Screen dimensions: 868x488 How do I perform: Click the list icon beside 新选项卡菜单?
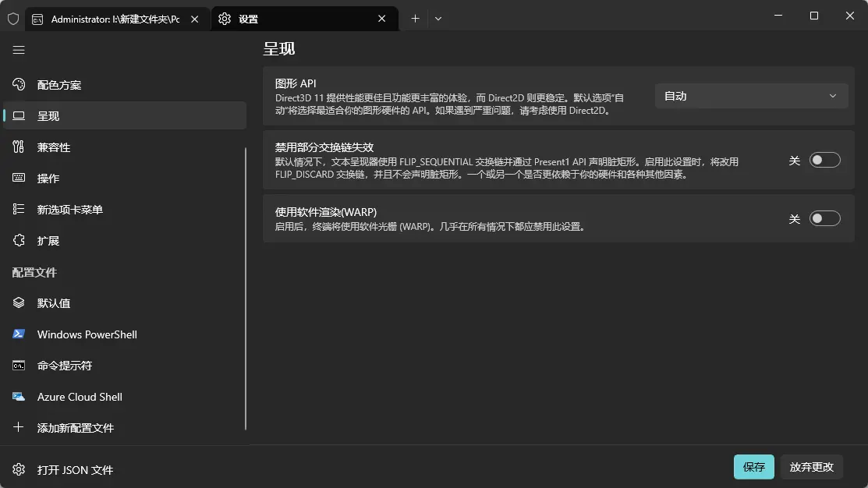click(19, 209)
